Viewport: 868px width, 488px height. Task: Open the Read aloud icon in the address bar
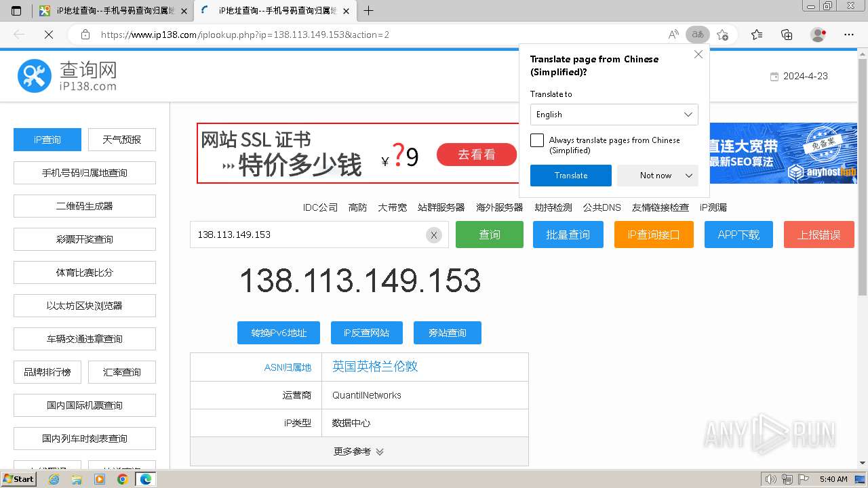673,35
